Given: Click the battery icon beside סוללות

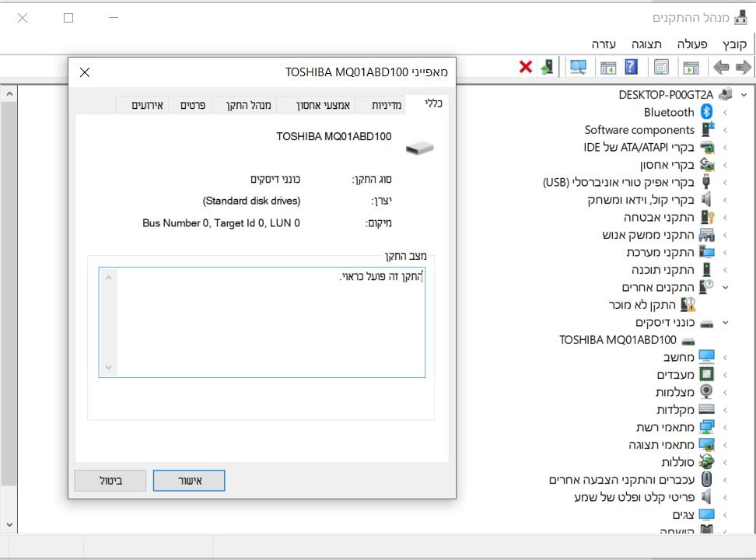Looking at the screenshot, I should pyautogui.click(x=707, y=461).
